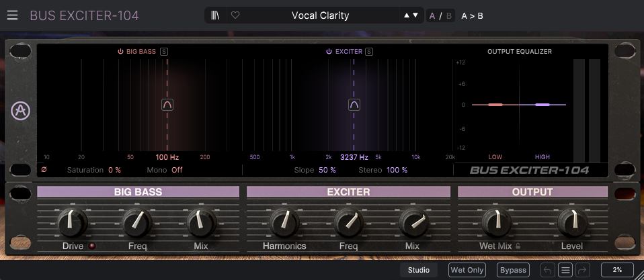Click the Exciter Mix knob
The width and height of the screenshot is (644, 280).
click(413, 223)
